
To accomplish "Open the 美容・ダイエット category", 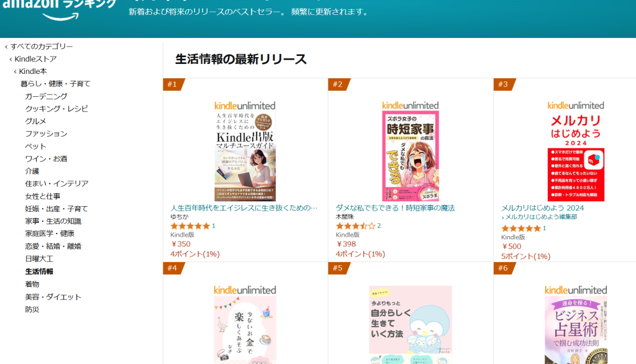I will click(x=53, y=297).
